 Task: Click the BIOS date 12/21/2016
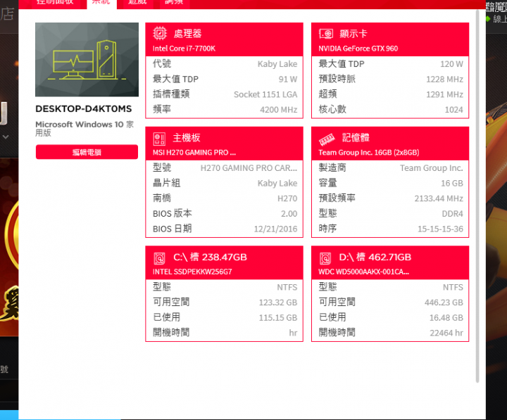(x=275, y=229)
